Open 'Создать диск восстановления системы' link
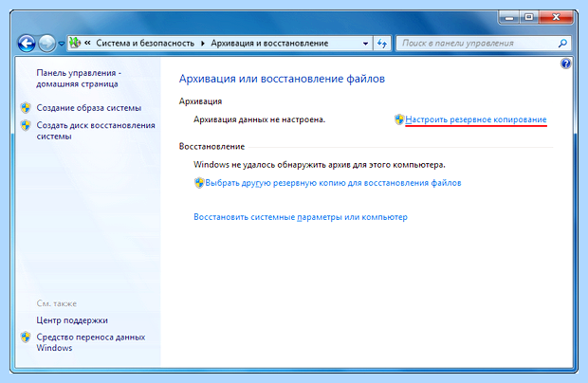The height and width of the screenshot is (383, 588). click(x=96, y=131)
